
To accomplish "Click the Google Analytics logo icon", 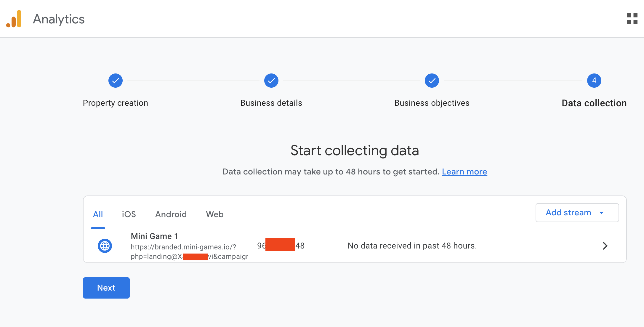I will pyautogui.click(x=14, y=19).
